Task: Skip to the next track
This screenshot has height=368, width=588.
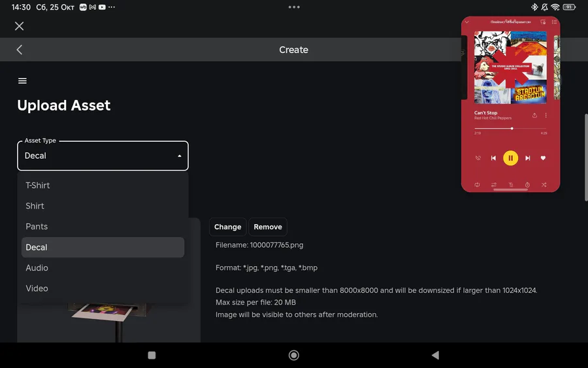Action: coord(528,158)
